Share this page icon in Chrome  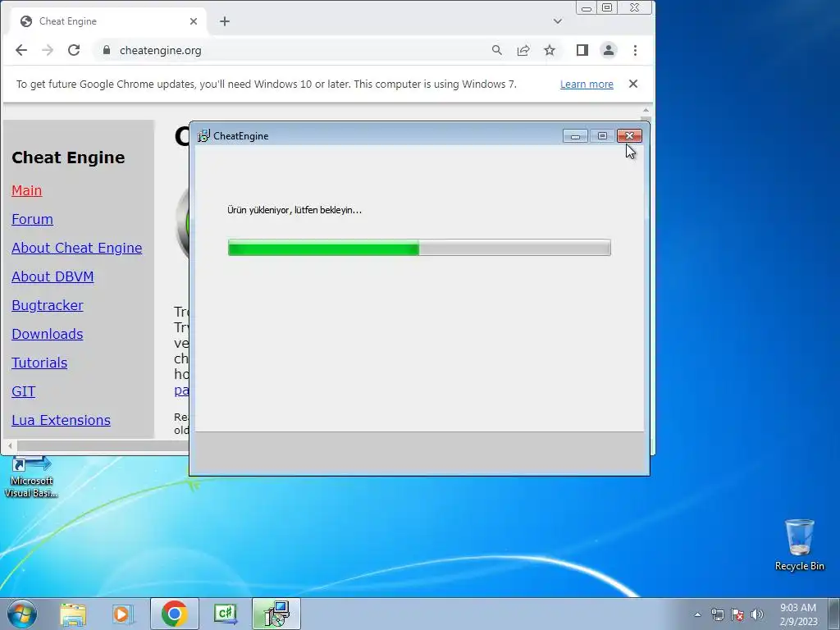523,50
